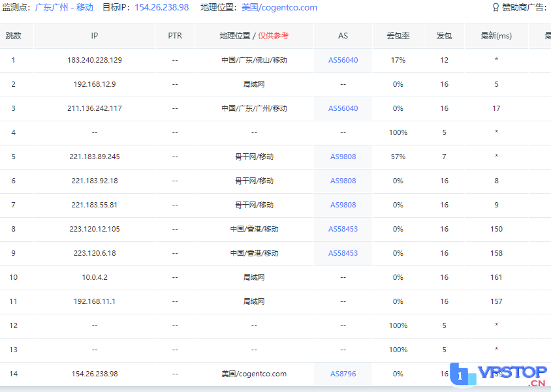
Task: Select the PTR column header
Action: pos(175,36)
